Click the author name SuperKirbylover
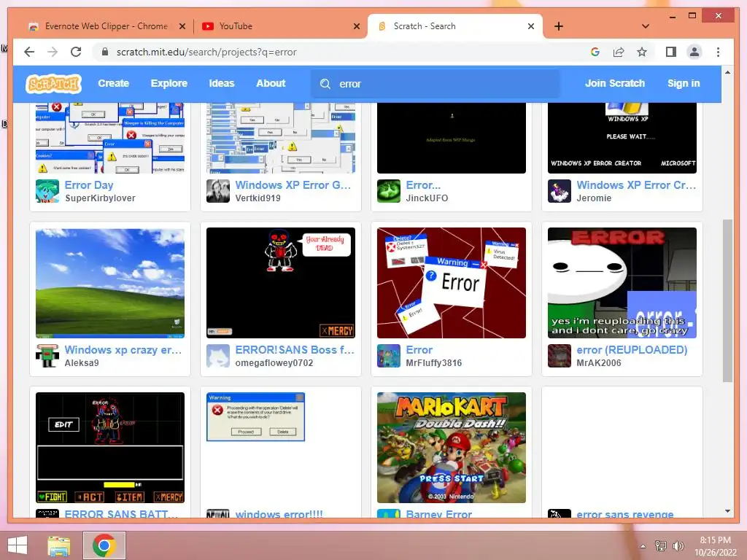This screenshot has height=560, width=747. (100, 198)
